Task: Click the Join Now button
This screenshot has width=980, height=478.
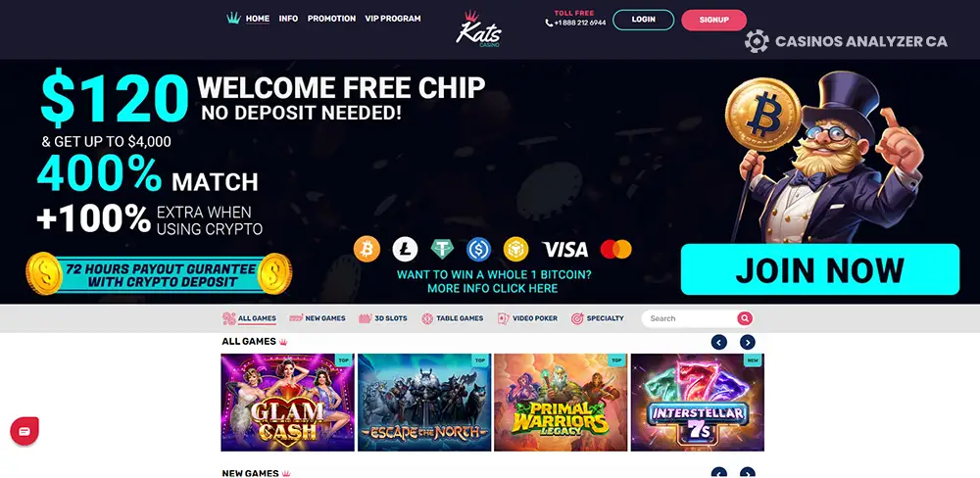Action: click(820, 269)
